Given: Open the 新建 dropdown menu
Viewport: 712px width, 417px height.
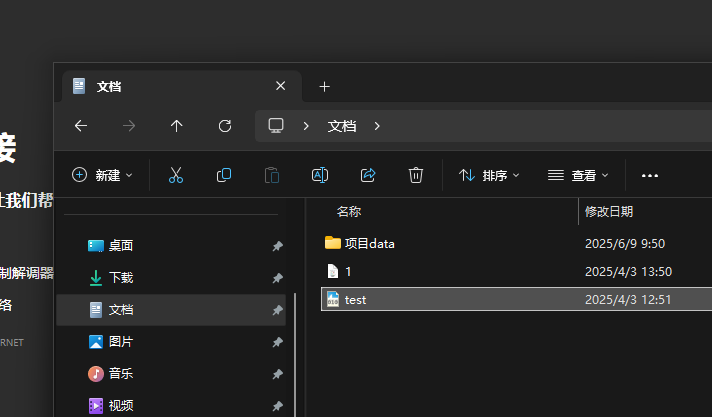Looking at the screenshot, I should (x=102, y=175).
